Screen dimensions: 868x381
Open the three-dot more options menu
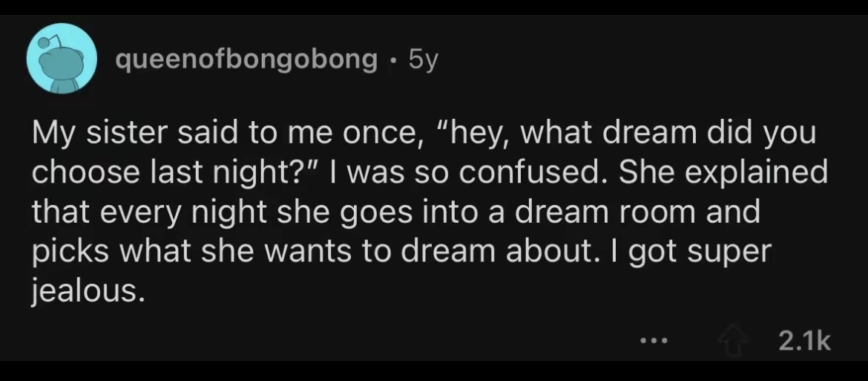point(655,342)
